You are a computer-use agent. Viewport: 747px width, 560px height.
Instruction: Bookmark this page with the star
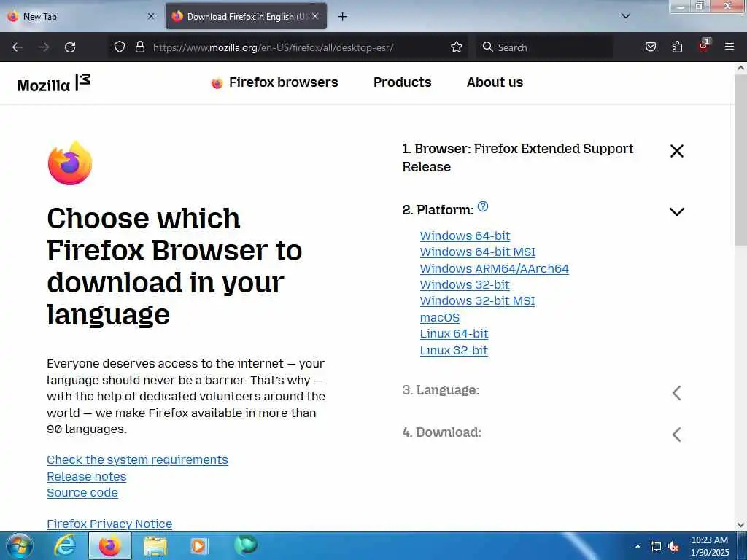point(457,47)
